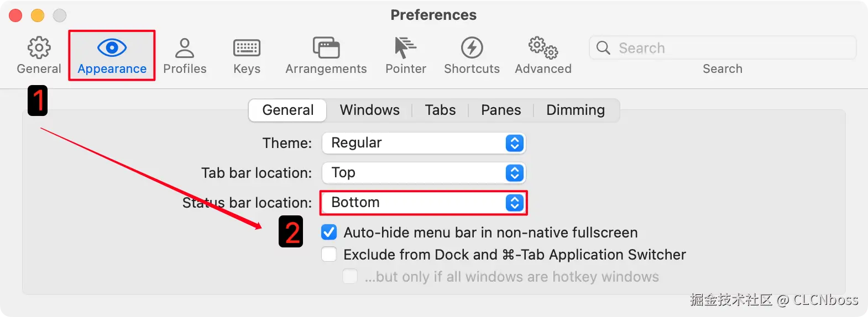Switch to the Windows sub-tab
This screenshot has width=868, height=317.
(x=369, y=110)
